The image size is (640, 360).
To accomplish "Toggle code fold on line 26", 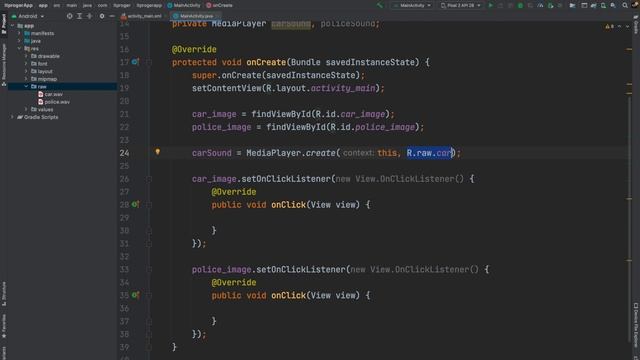I will [x=149, y=179].
